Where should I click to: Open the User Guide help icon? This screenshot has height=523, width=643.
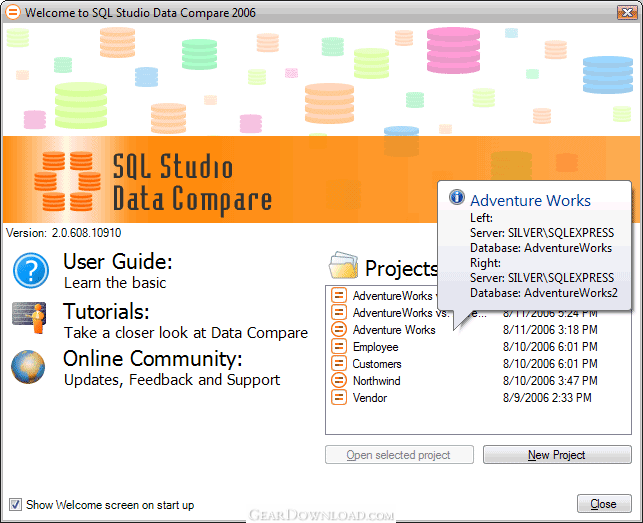click(31, 271)
